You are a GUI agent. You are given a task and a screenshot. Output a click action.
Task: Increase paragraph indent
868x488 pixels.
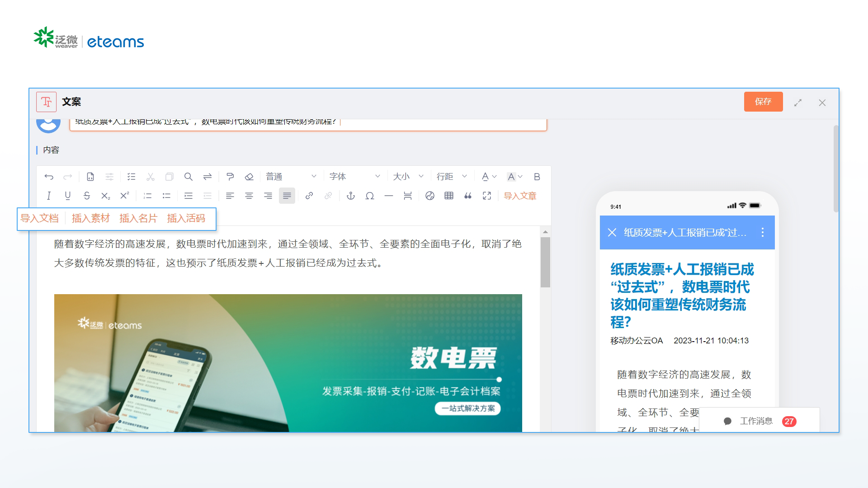tap(189, 196)
